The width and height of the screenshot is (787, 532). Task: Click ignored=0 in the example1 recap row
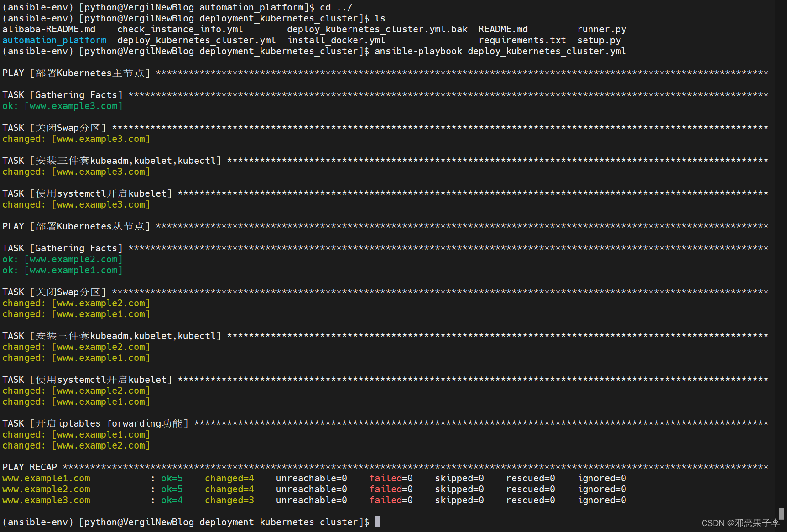[602, 478]
